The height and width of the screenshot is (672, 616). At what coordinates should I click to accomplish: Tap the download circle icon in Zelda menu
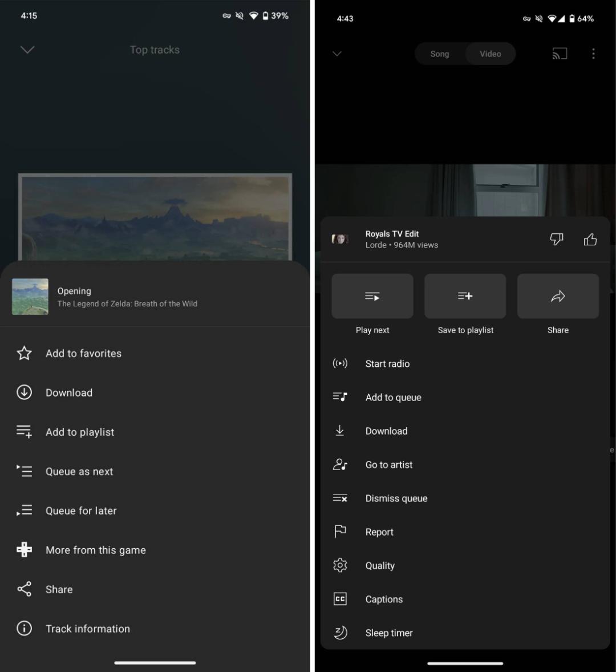[24, 392]
